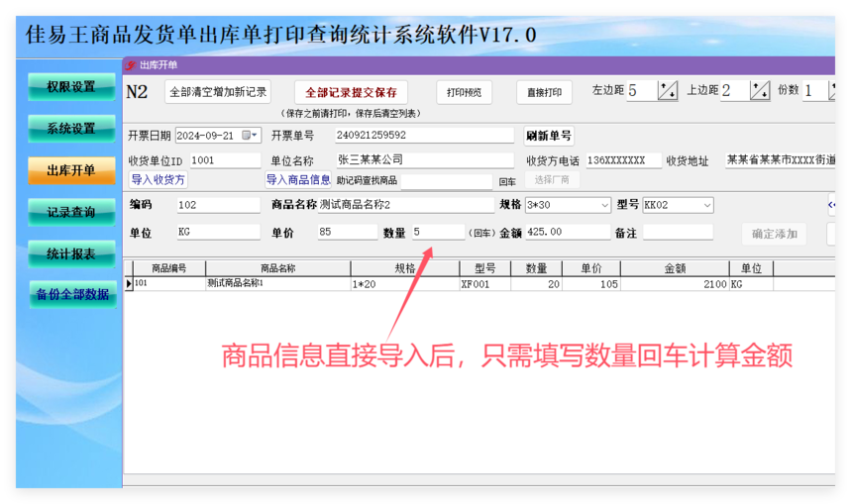
Task: Expand the 规格 combo box arrow
Action: [x=604, y=205]
